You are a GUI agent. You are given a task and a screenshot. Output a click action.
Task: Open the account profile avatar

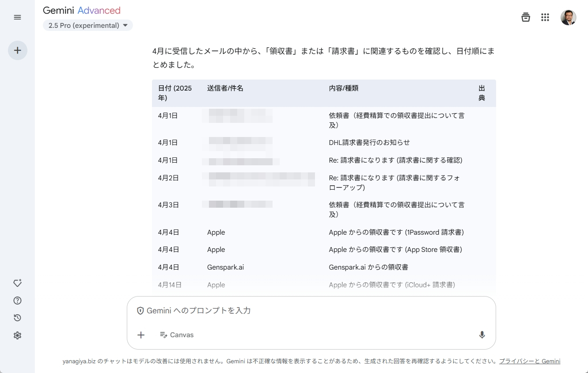(x=569, y=17)
